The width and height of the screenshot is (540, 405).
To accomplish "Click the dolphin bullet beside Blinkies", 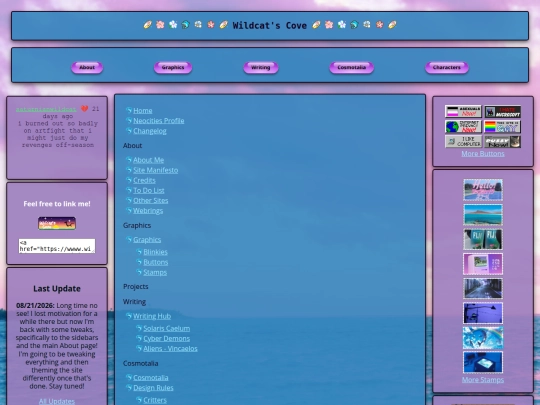I will (x=139, y=252).
